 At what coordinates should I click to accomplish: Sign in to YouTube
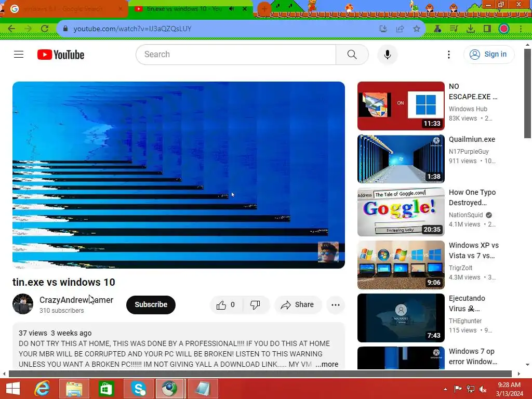(x=489, y=54)
